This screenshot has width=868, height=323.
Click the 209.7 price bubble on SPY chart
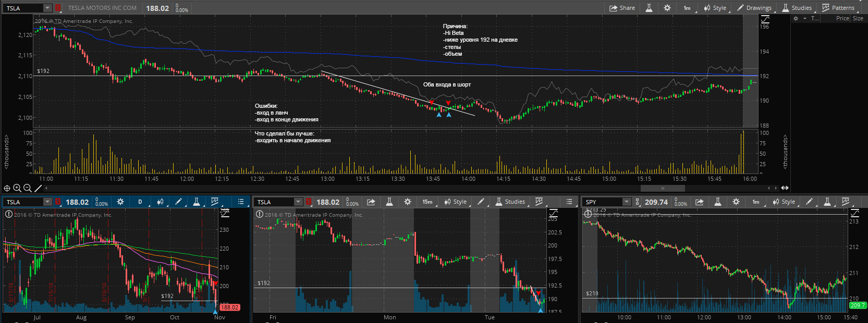click(858, 305)
